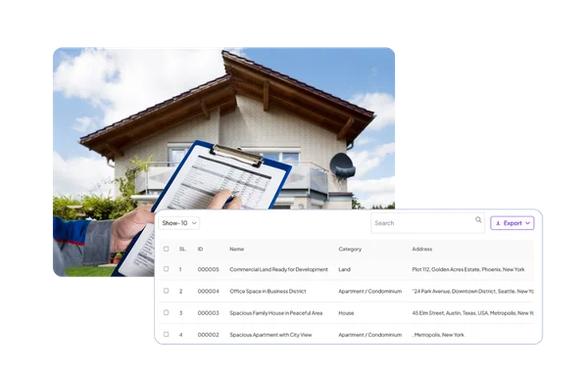Viewport: 588px width, 372px height.
Task: Check the row for Office Space in Business District
Action: pyautogui.click(x=167, y=291)
